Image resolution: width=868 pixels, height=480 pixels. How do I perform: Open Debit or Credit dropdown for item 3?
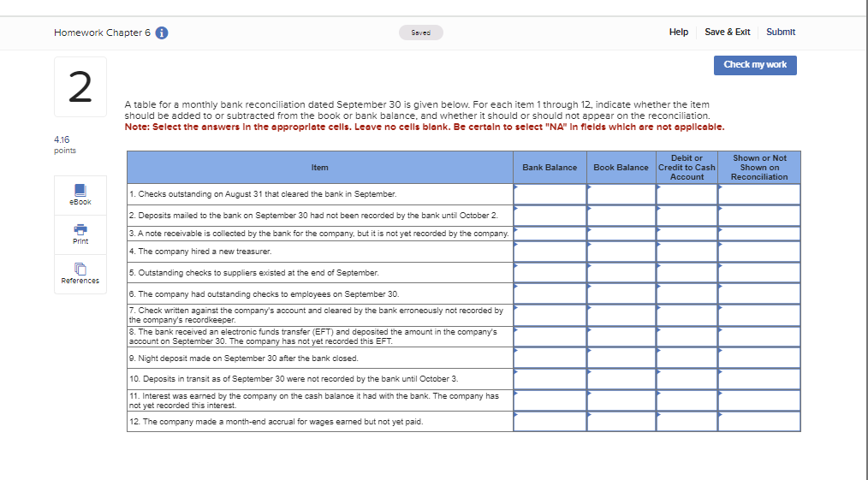click(x=687, y=234)
